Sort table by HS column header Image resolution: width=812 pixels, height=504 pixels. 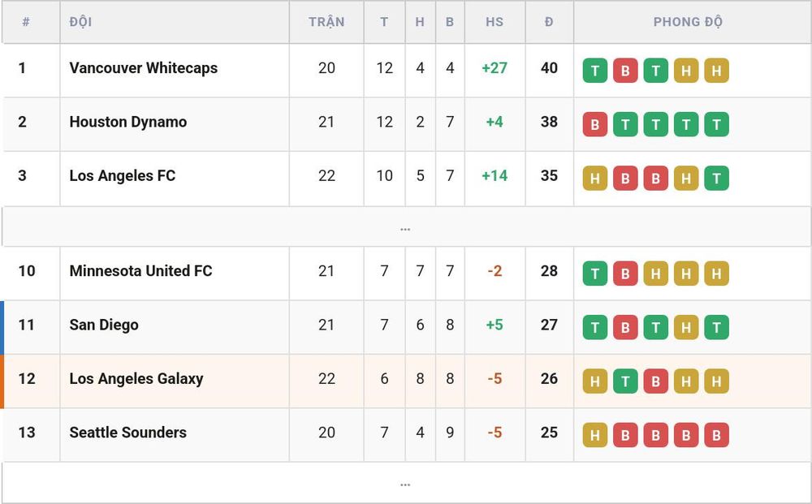(495, 22)
